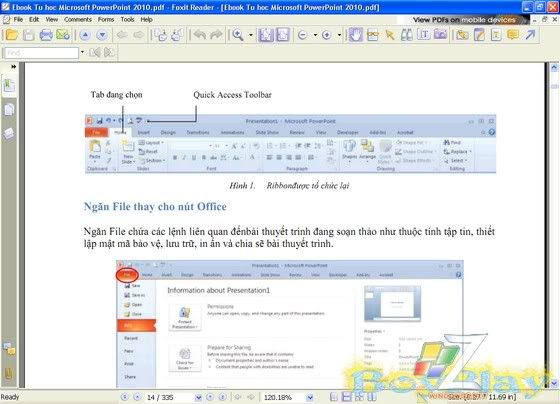
Task: Click the Zoom In plus icon
Action: pyautogui.click(x=326, y=35)
